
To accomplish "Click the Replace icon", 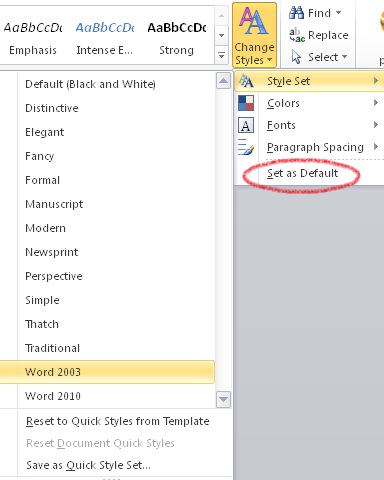I will [x=297, y=35].
